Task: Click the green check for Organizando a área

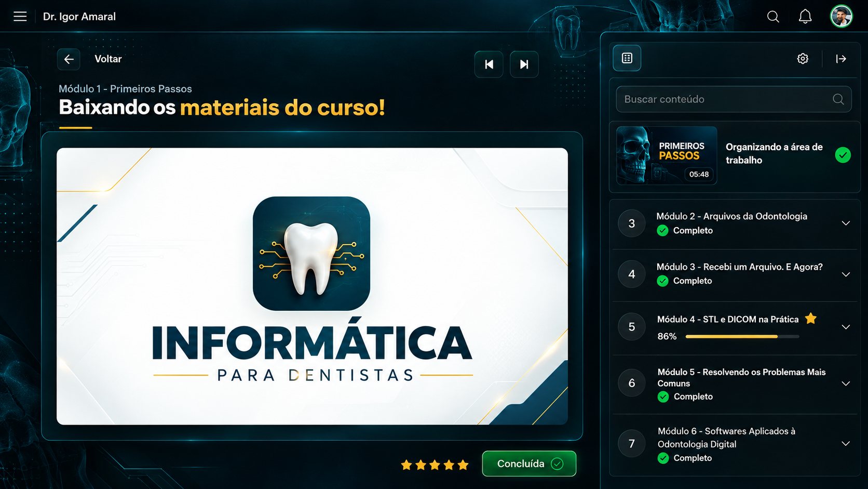Action: click(843, 155)
